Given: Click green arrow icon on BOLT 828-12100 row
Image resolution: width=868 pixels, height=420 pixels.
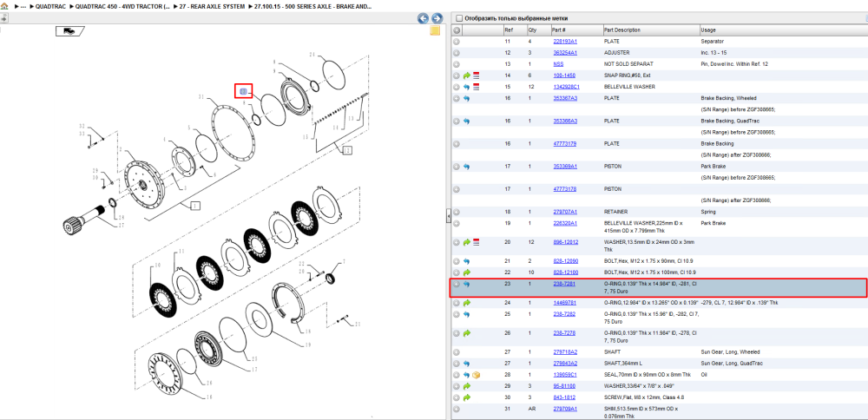Looking at the screenshot, I should point(467,272).
